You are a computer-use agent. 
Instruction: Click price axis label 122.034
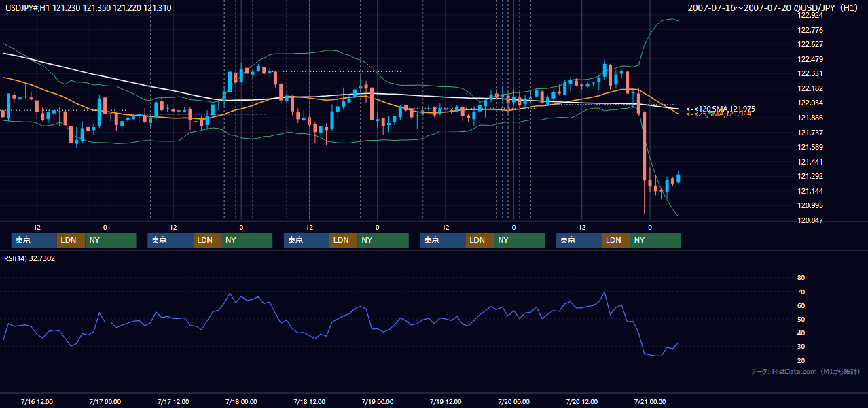811,103
